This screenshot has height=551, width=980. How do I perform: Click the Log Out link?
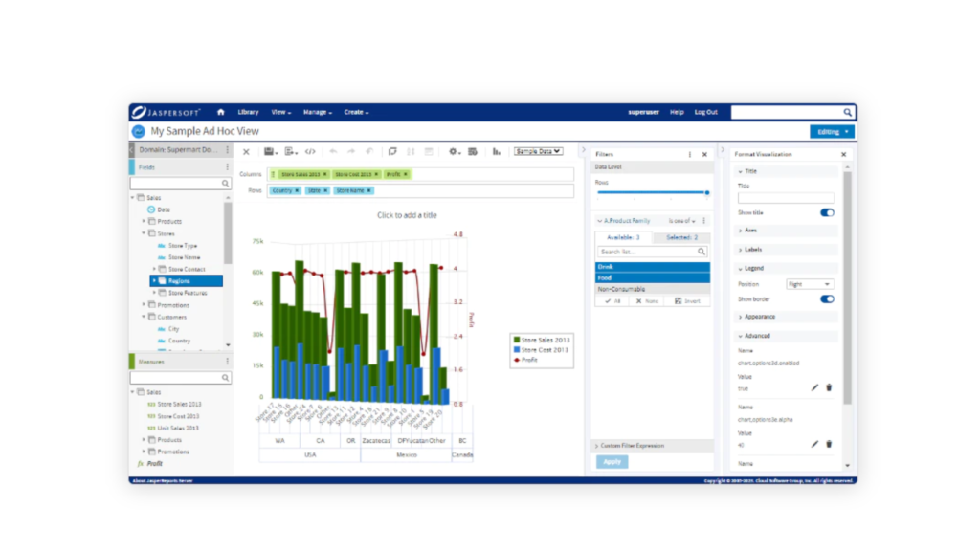[x=705, y=113]
